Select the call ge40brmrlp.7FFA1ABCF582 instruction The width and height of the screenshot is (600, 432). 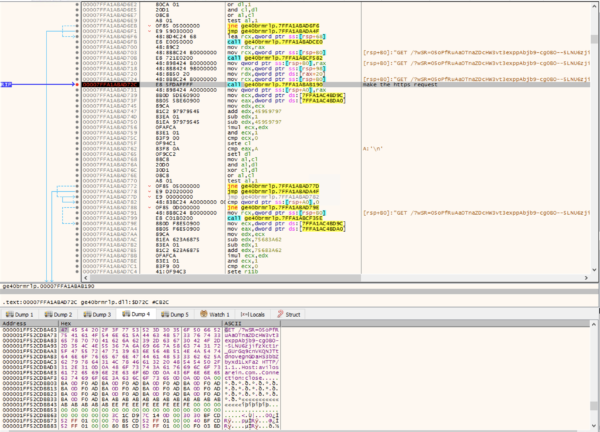click(275, 58)
